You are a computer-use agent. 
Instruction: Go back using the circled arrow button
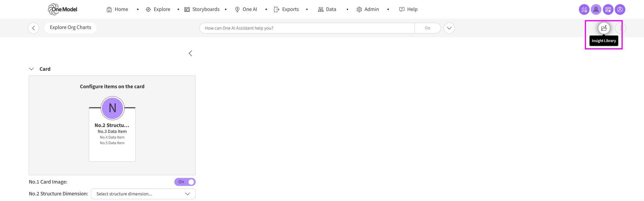[x=33, y=28]
